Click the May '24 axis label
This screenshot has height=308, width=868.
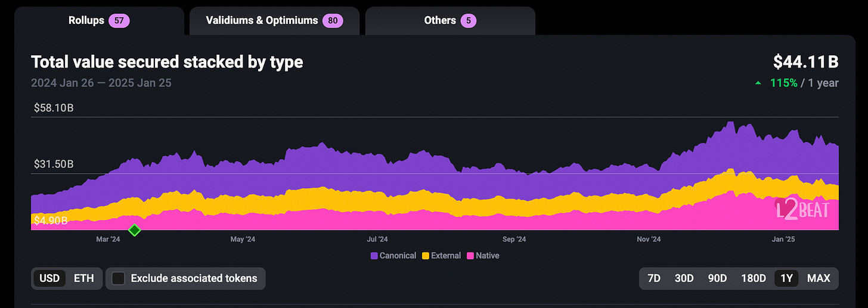tap(243, 239)
